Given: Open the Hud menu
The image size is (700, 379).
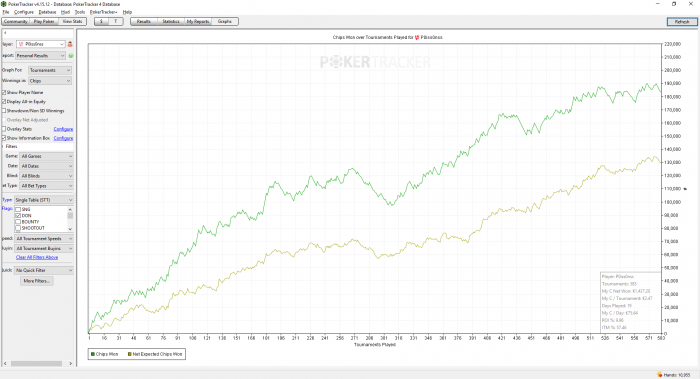Looking at the screenshot, I should (65, 12).
